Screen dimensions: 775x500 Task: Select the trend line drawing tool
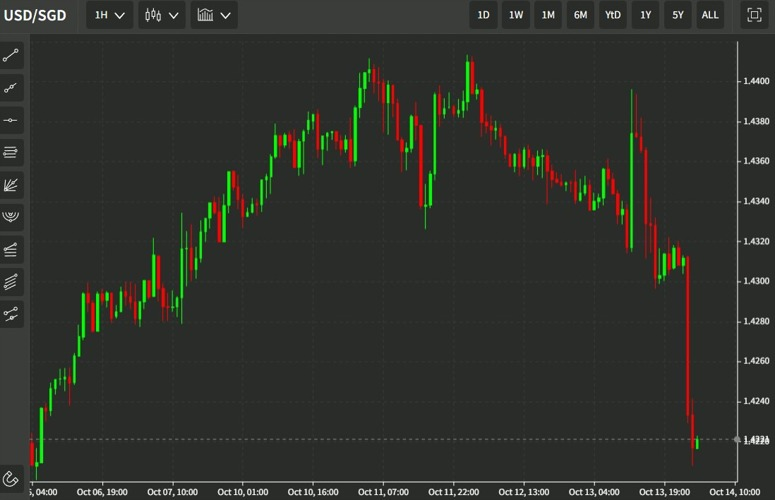11,55
